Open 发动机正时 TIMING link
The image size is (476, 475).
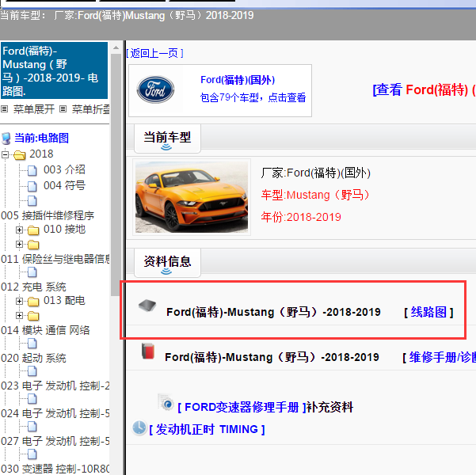(x=207, y=429)
